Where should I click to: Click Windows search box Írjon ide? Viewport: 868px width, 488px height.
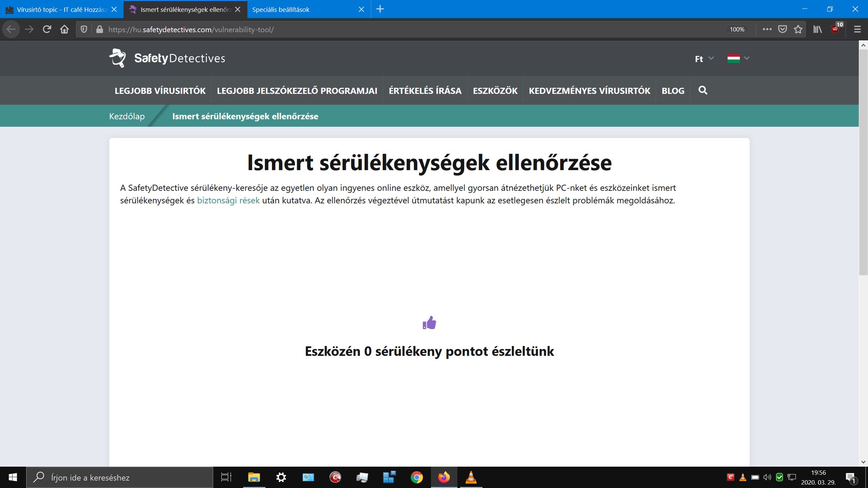(x=120, y=478)
